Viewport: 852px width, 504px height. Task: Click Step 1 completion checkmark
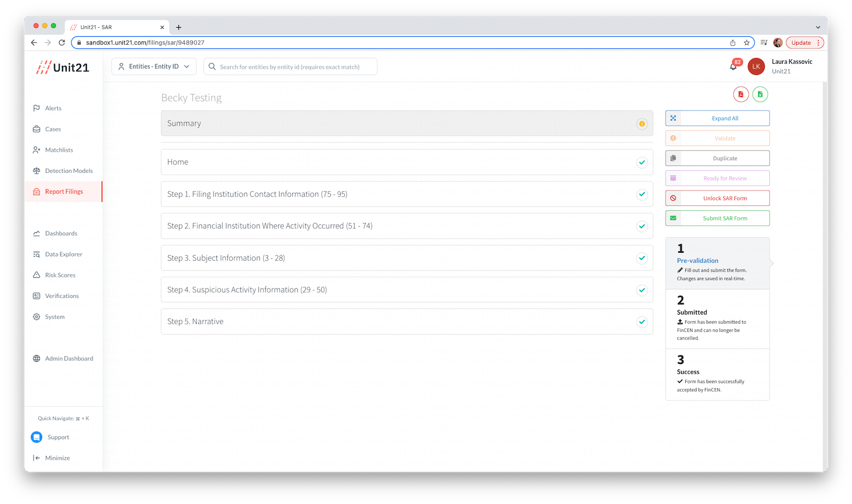pyautogui.click(x=642, y=194)
